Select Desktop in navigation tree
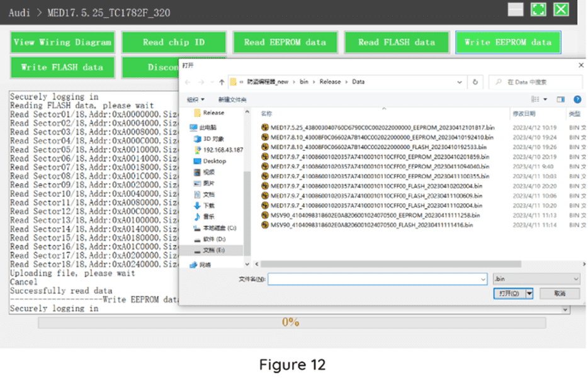 210,161
